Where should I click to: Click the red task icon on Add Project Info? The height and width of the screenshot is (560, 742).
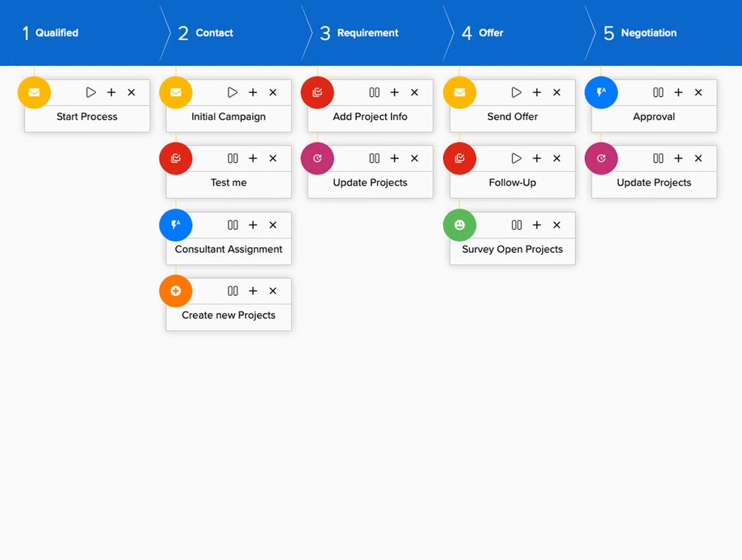coord(317,92)
